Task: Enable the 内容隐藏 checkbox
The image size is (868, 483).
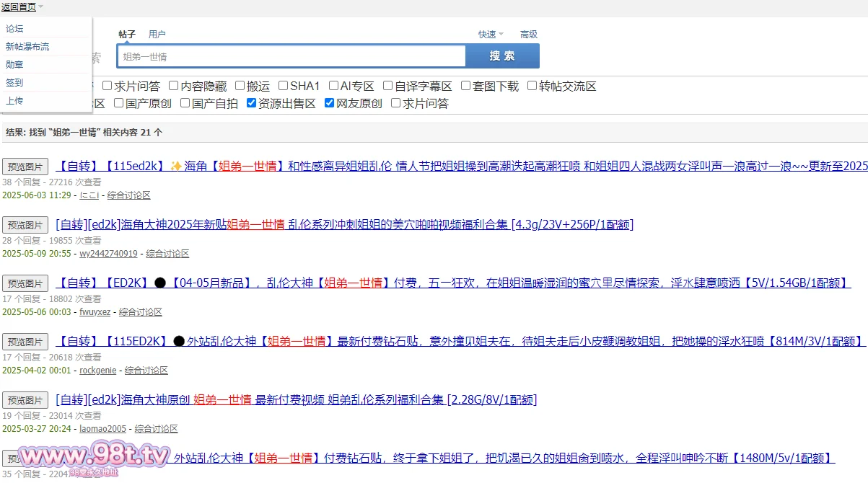Action: tap(174, 86)
